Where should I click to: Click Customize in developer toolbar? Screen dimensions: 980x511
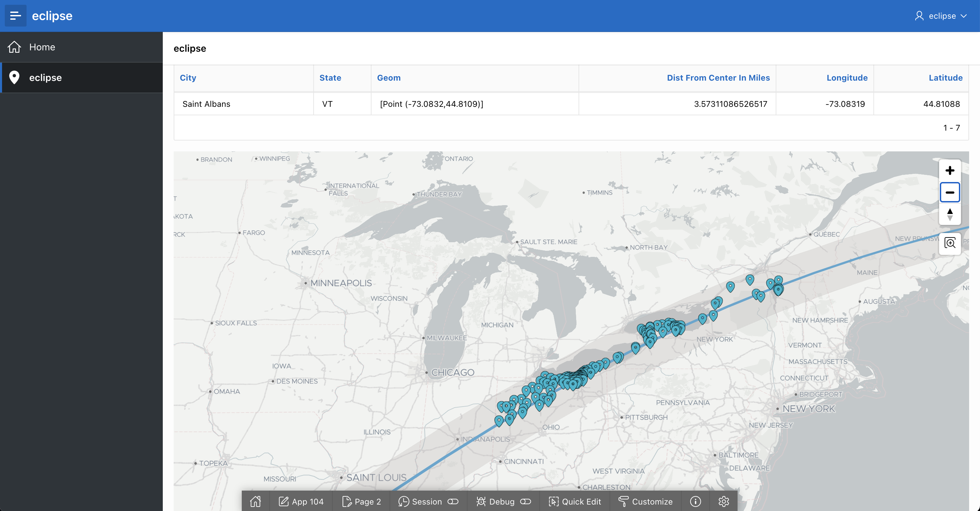pyautogui.click(x=646, y=501)
